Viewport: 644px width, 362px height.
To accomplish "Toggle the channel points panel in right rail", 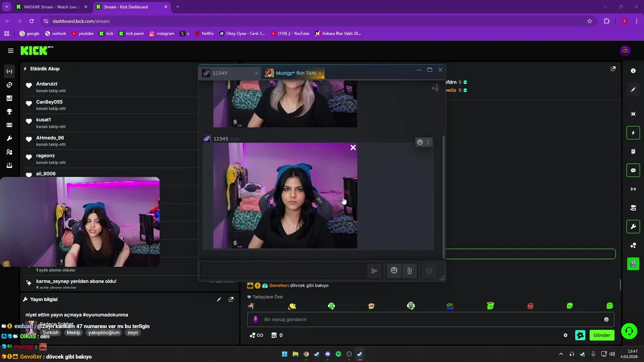I will [x=633, y=245].
